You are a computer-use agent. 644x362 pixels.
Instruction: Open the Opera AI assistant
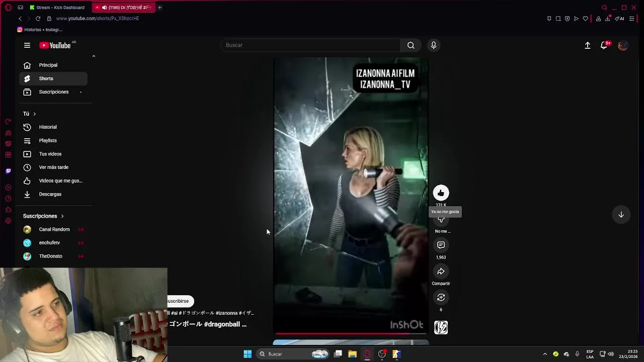(619, 19)
